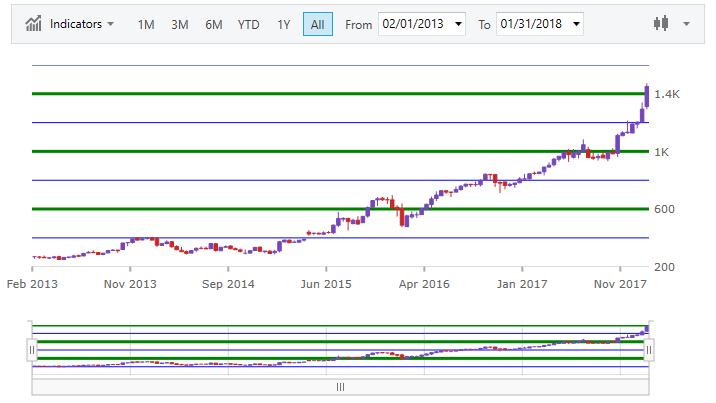Choose the YTD range option

[x=249, y=24]
